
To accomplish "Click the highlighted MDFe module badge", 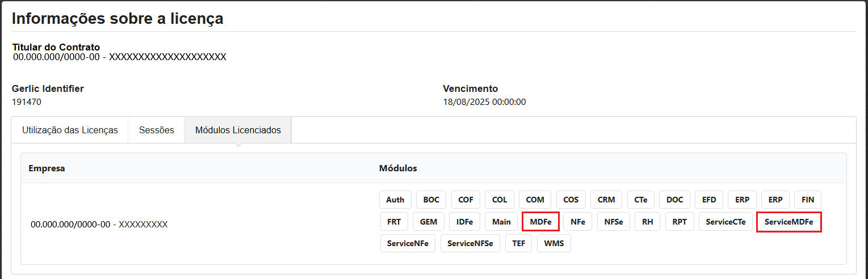I will point(541,222).
